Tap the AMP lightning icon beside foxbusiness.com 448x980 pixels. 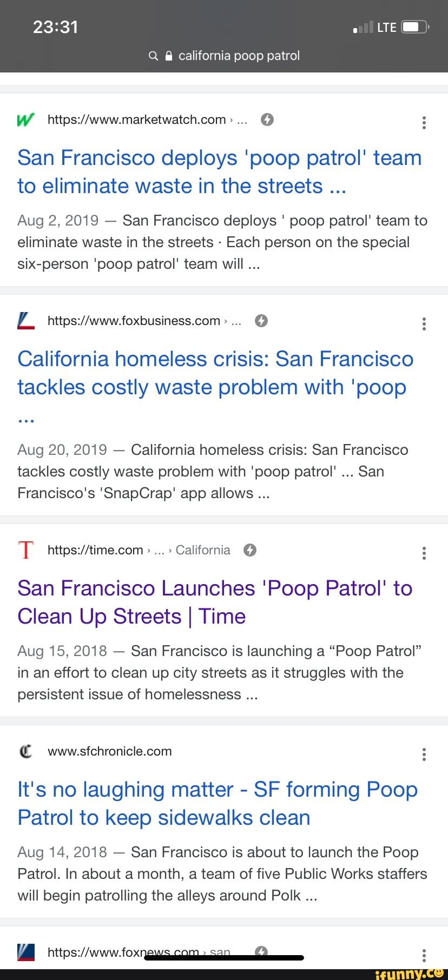[261, 321]
